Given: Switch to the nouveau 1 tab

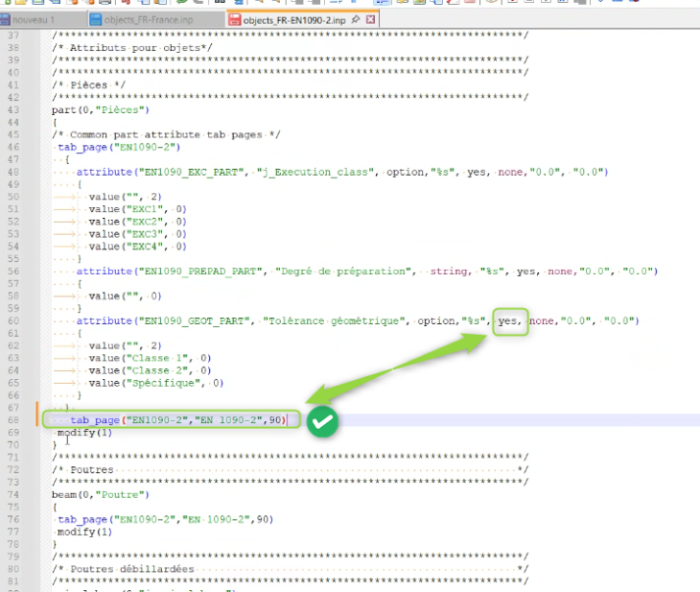Looking at the screenshot, I should 35,19.
